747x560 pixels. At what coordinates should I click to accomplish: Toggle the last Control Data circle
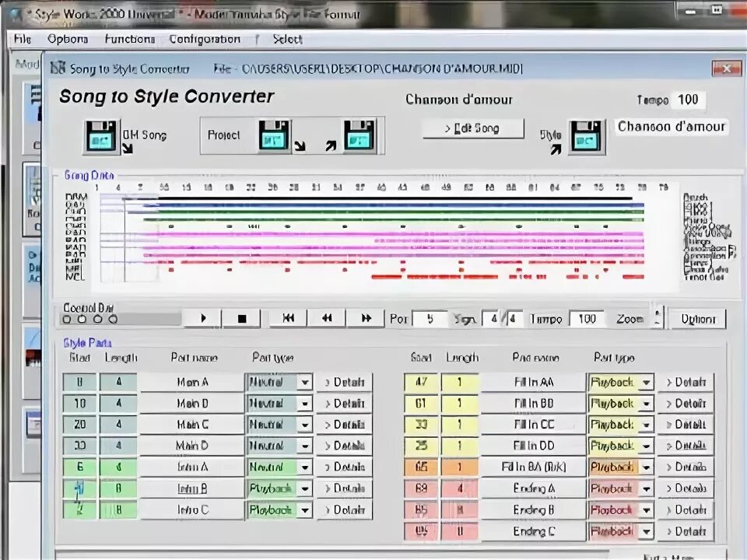point(114,319)
